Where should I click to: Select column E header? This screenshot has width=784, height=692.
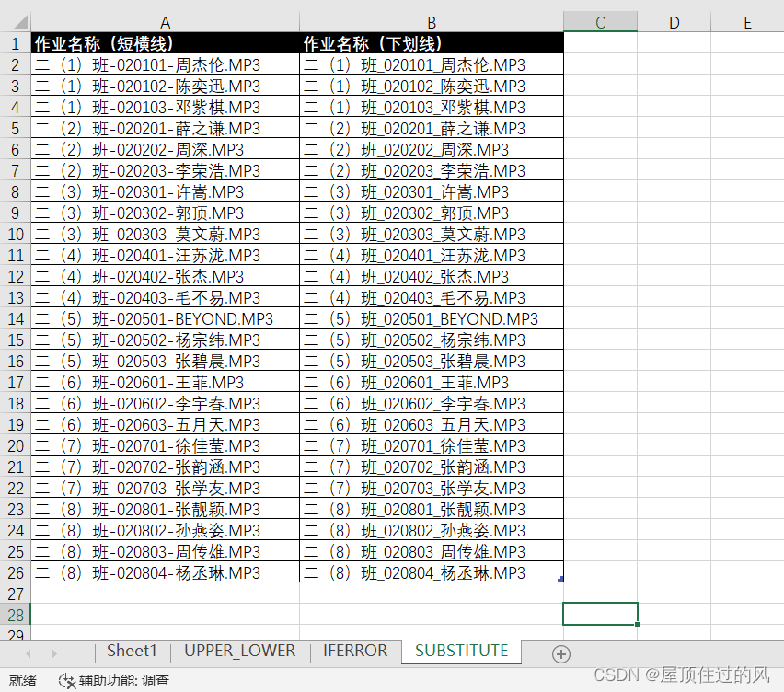point(747,22)
